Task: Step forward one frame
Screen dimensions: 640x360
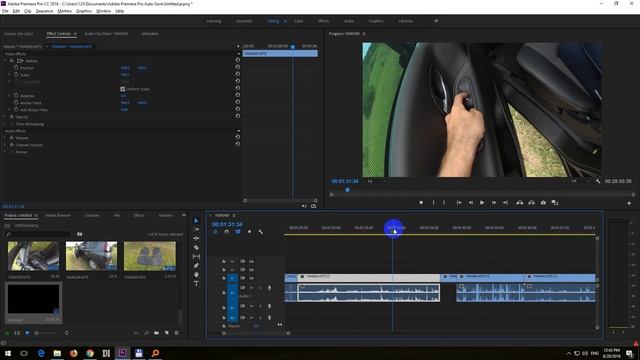Action: click(494, 203)
